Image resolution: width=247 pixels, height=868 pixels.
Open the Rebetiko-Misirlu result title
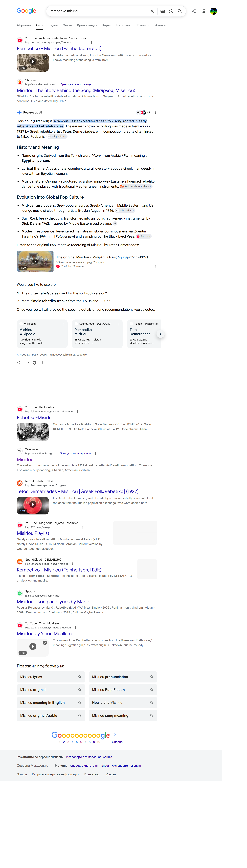[34, 417]
